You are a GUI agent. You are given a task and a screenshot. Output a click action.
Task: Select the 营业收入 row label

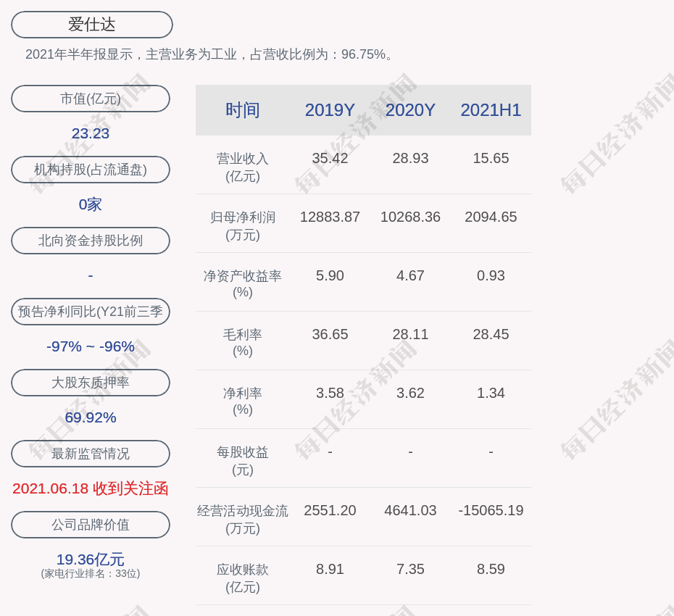pyautogui.click(x=243, y=167)
